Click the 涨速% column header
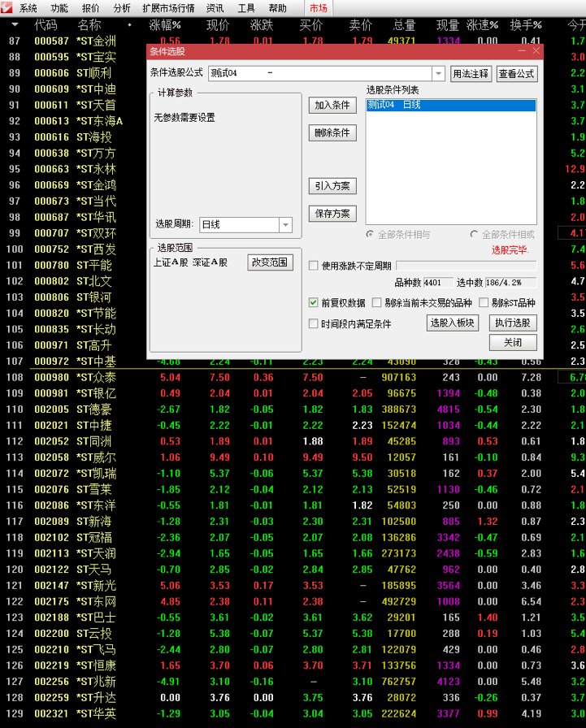The width and height of the screenshot is (586, 728). click(x=483, y=24)
